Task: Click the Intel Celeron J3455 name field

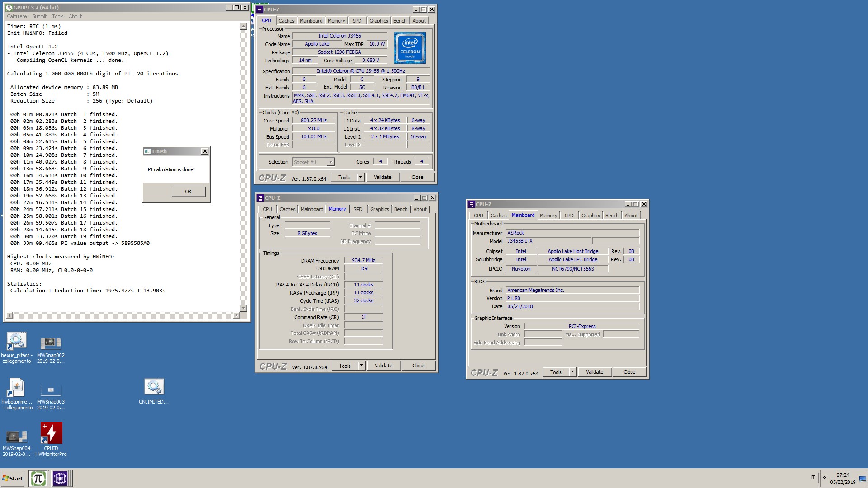Action: click(340, 36)
